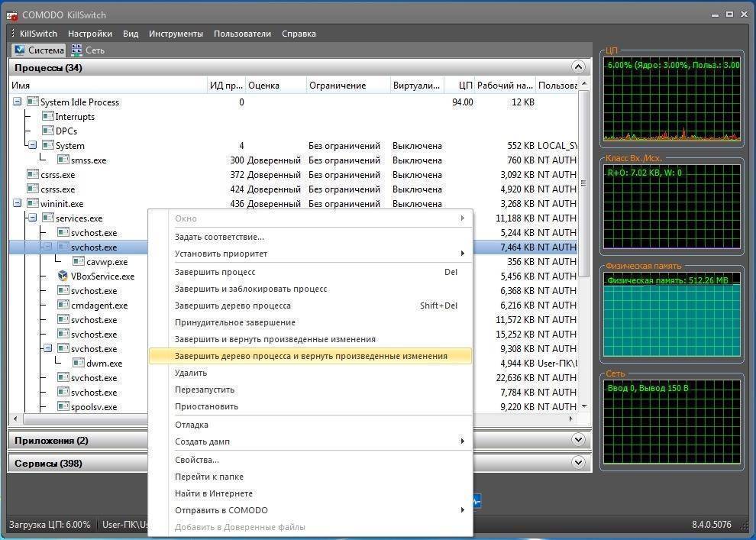
Task: Collapse the wininit.exe tree node
Action: pyautogui.click(x=18, y=204)
